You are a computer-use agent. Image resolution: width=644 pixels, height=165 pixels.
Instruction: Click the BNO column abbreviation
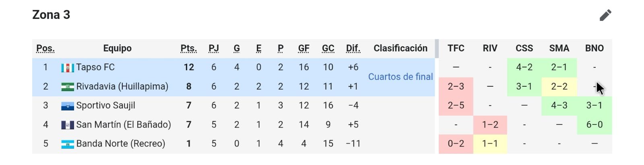tap(594, 49)
